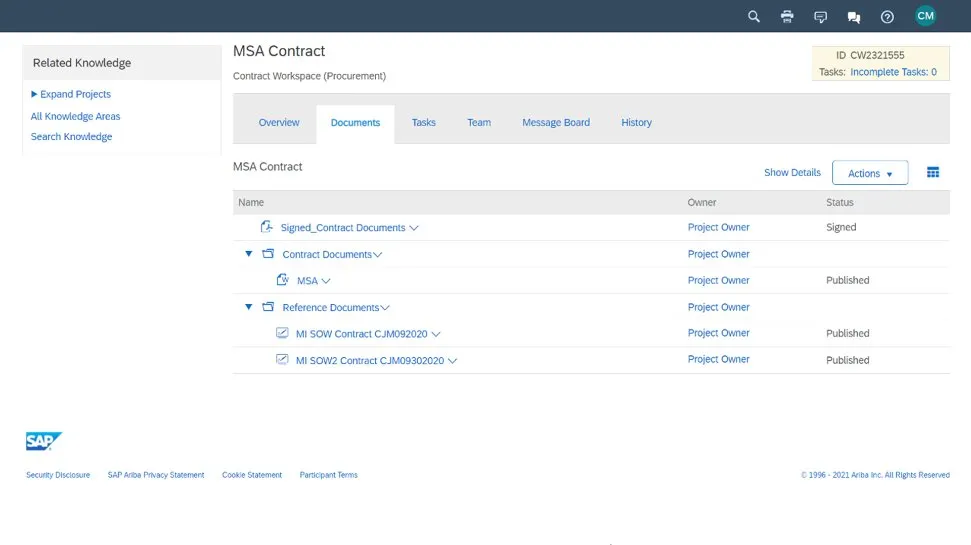The width and height of the screenshot is (971, 545).
Task: Click the table options grid icon
Action: tap(933, 173)
